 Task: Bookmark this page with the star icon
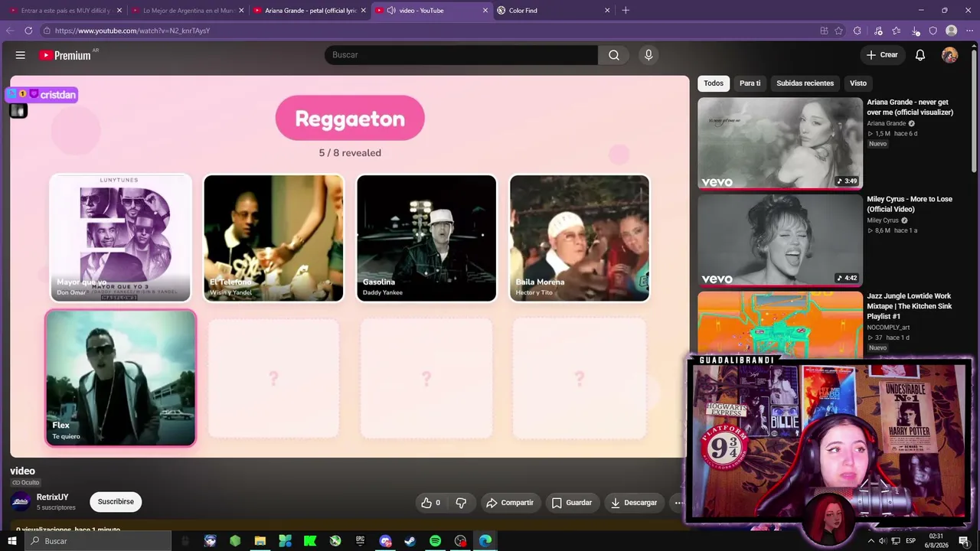pyautogui.click(x=839, y=31)
